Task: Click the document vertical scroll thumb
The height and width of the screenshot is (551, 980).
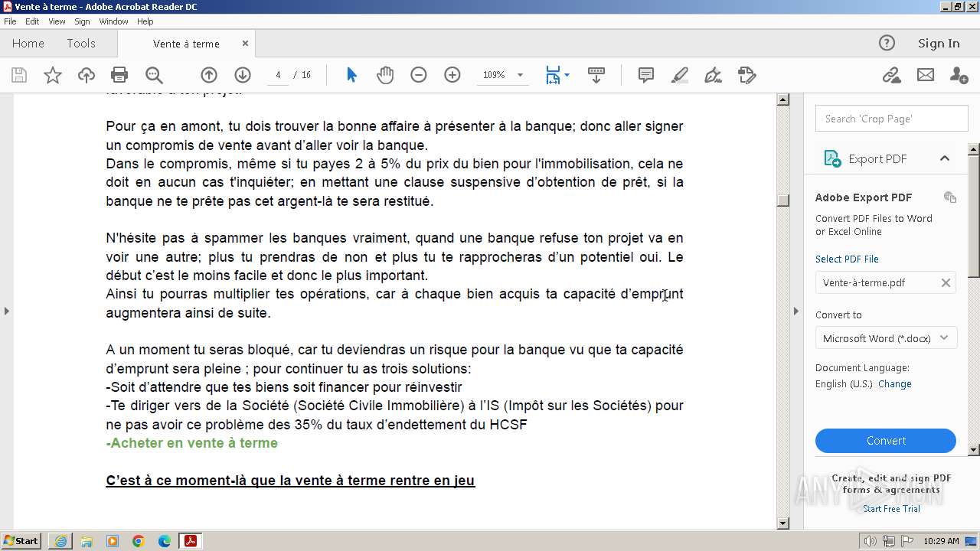Action: 782,201
